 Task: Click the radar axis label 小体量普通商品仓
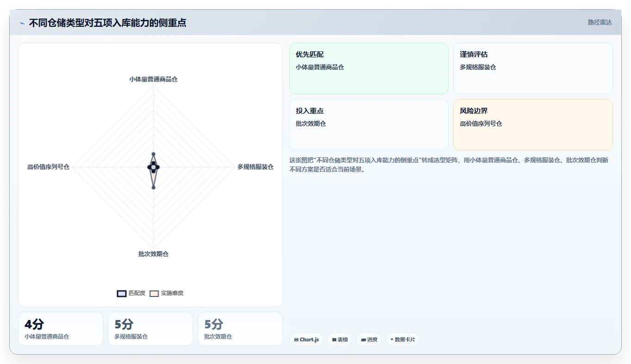pyautogui.click(x=153, y=79)
